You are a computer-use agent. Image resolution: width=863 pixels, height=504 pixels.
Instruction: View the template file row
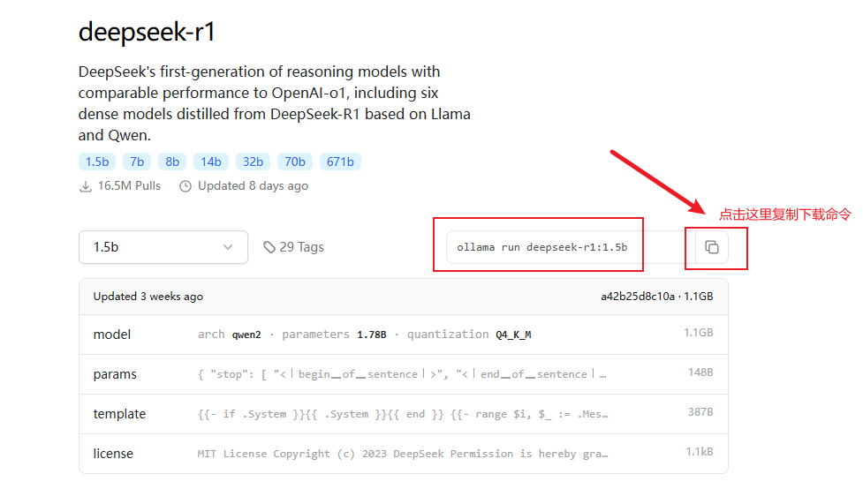click(403, 414)
